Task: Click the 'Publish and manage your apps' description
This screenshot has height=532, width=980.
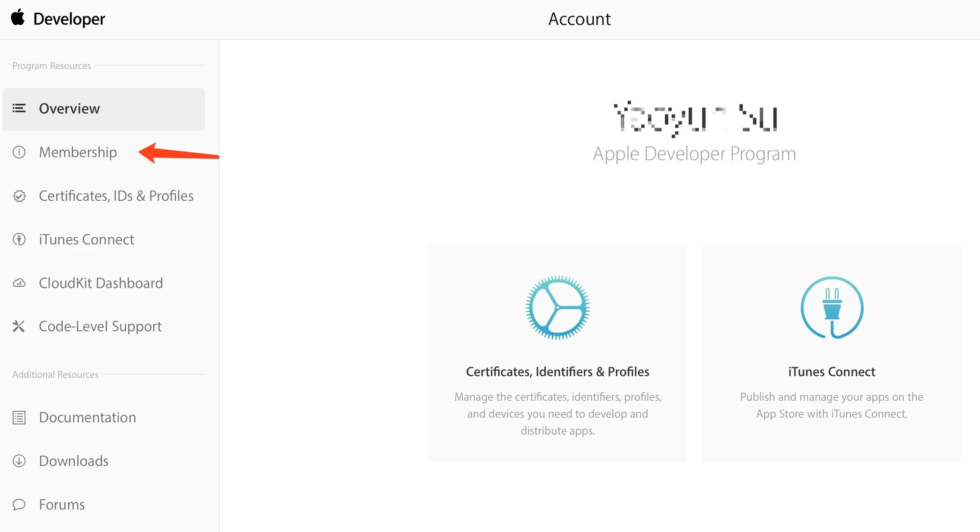Action: (x=832, y=405)
